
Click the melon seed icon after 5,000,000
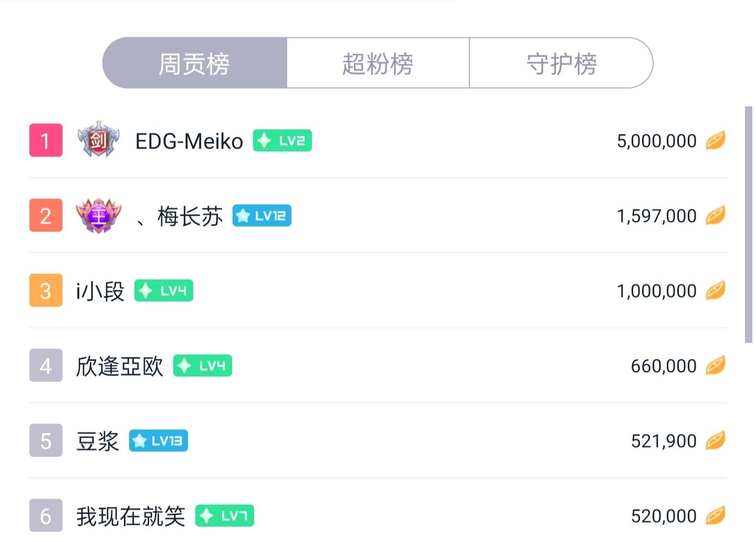716,140
